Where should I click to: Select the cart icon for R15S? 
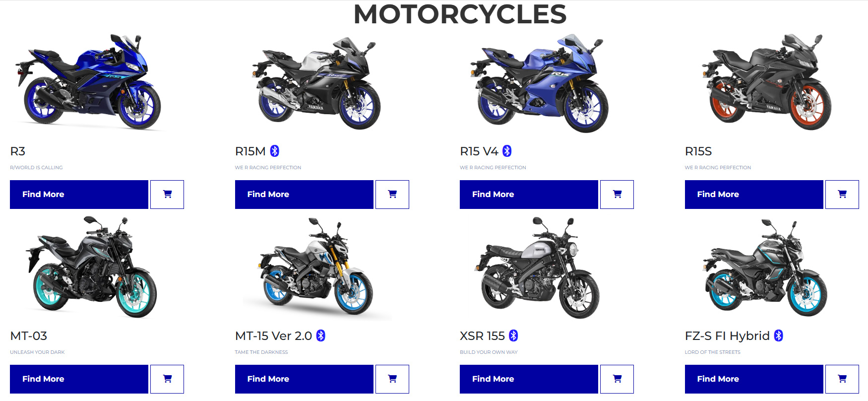pyautogui.click(x=842, y=195)
